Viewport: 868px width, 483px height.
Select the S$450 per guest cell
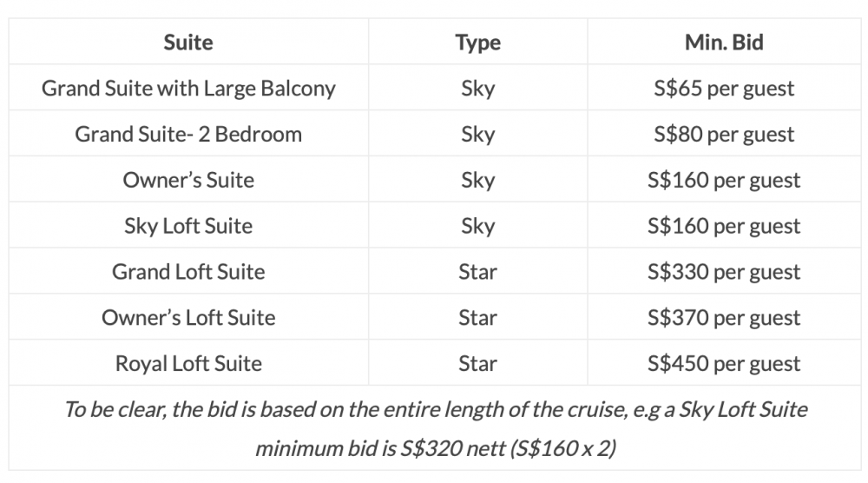click(x=724, y=365)
